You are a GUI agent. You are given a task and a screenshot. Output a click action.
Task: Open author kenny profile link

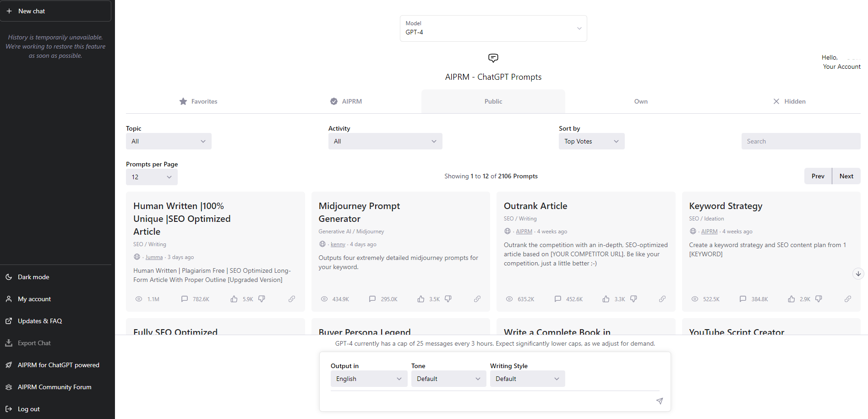(338, 244)
